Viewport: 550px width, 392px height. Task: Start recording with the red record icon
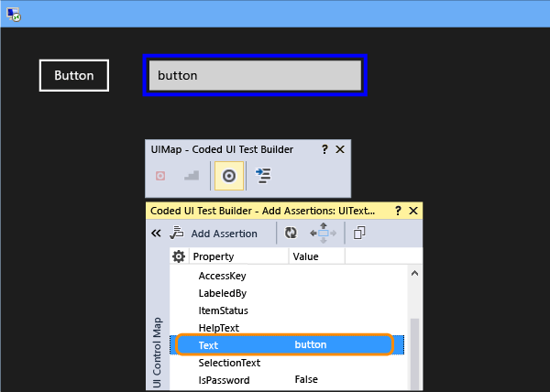[160, 176]
